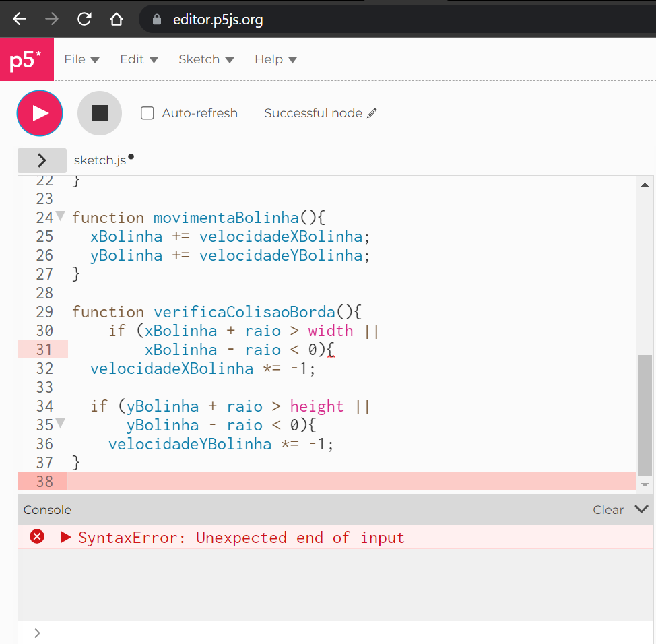The width and height of the screenshot is (656, 644).
Task: Collapse the console with the chevron
Action: point(641,509)
